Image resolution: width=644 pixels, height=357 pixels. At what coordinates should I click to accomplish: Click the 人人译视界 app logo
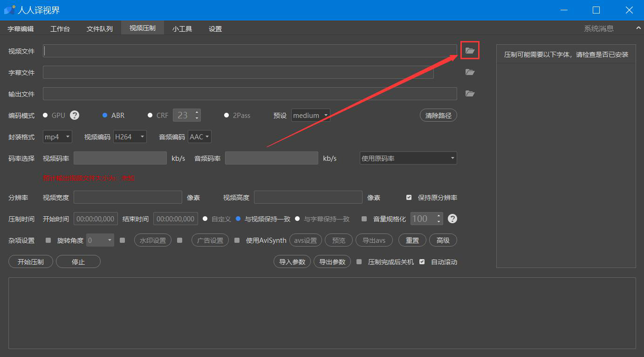[x=9, y=10]
